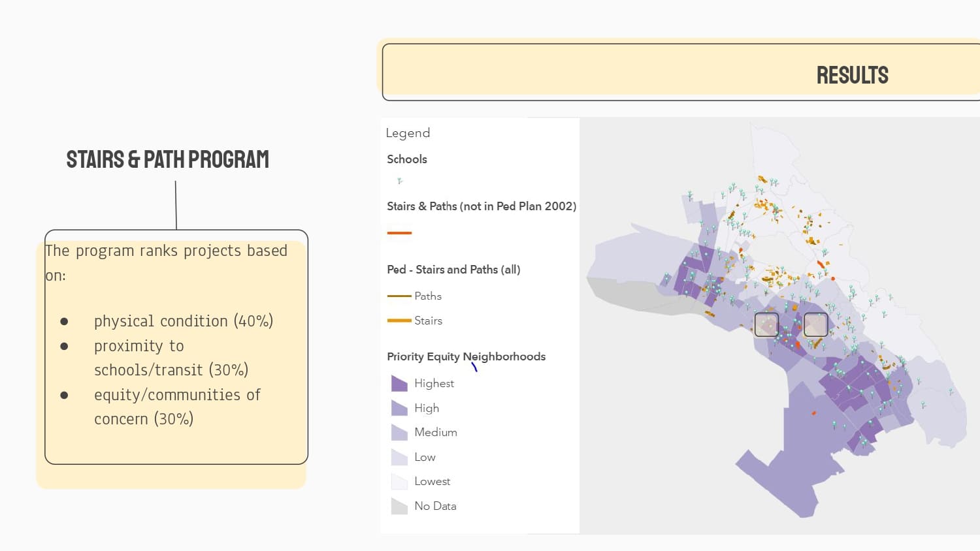
Task: Click the Legend heading text
Action: point(408,133)
